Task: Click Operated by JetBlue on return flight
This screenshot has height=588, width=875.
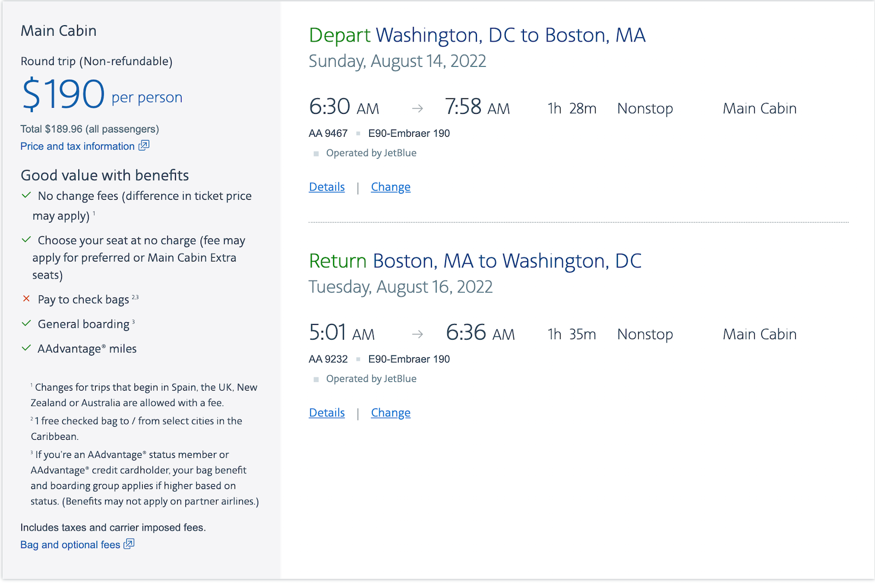Action: pyautogui.click(x=371, y=378)
